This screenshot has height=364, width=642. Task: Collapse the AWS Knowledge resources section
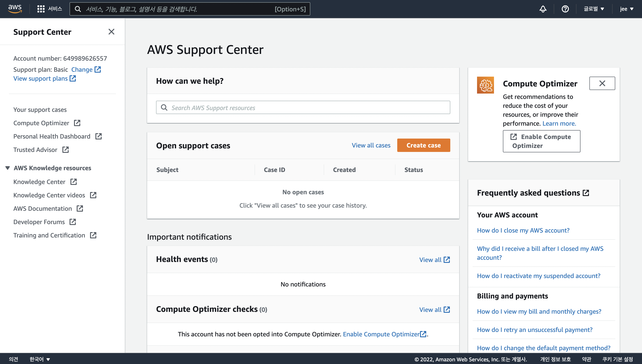(x=8, y=168)
